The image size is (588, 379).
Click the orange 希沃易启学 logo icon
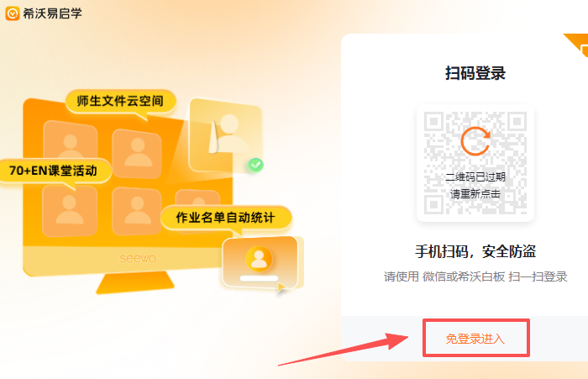tap(13, 13)
